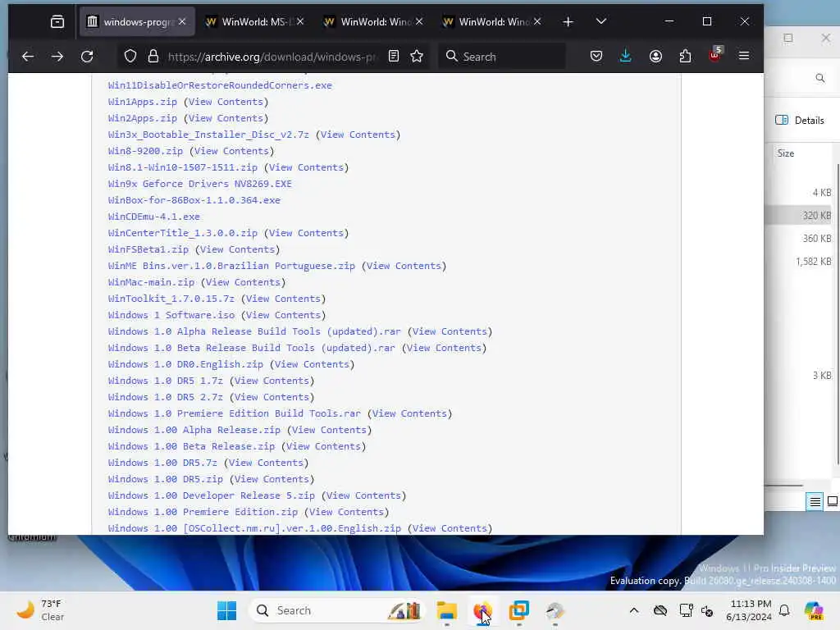Download WinCDEmu-4.1.exe

(153, 217)
